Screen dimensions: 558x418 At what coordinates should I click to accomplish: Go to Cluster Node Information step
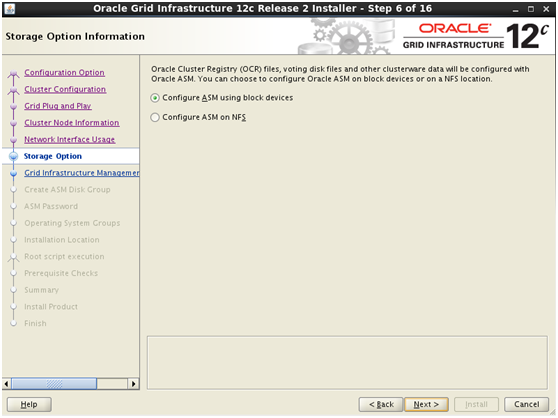(72, 123)
